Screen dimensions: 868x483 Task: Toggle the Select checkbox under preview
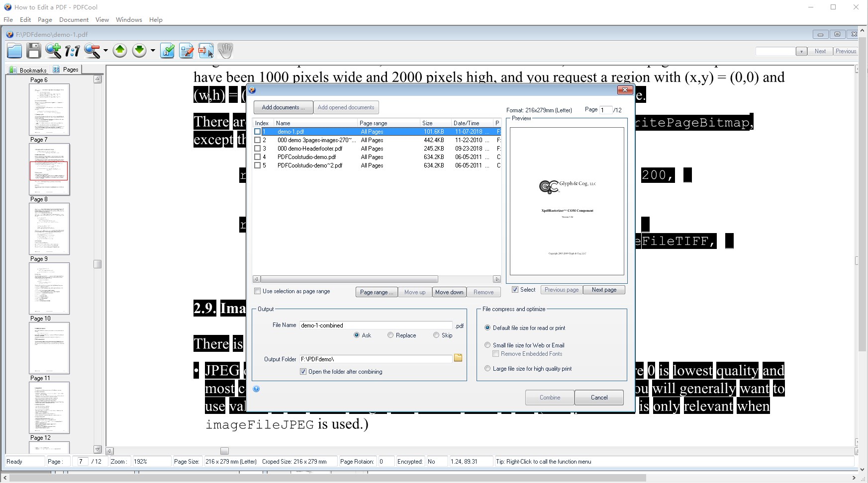tap(515, 290)
